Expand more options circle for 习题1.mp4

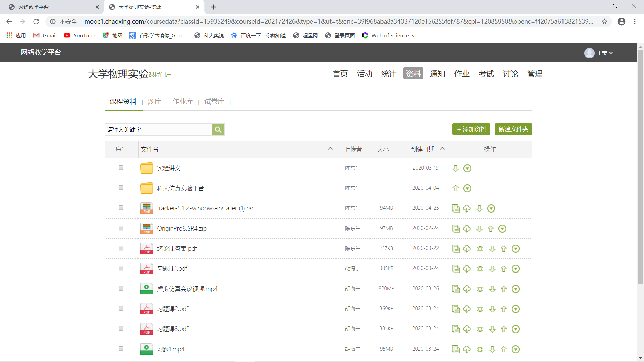pos(516,349)
